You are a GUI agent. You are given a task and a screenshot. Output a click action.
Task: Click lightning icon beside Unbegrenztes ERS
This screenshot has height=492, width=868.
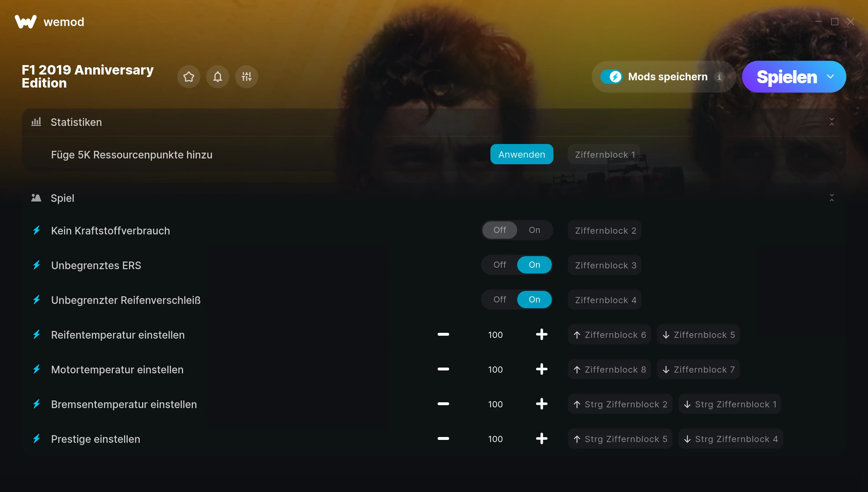click(37, 265)
